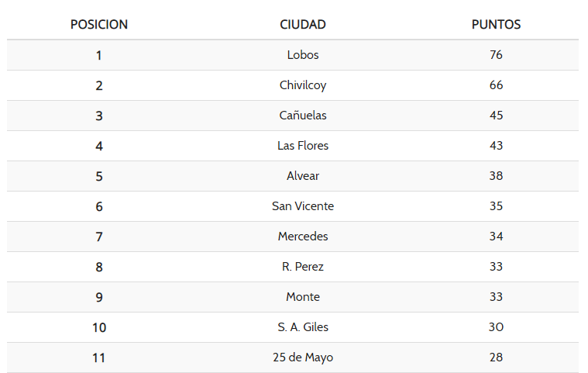Select the 25 de Mayo city cell
Viewport: 588px width, 373px height.
click(x=303, y=357)
